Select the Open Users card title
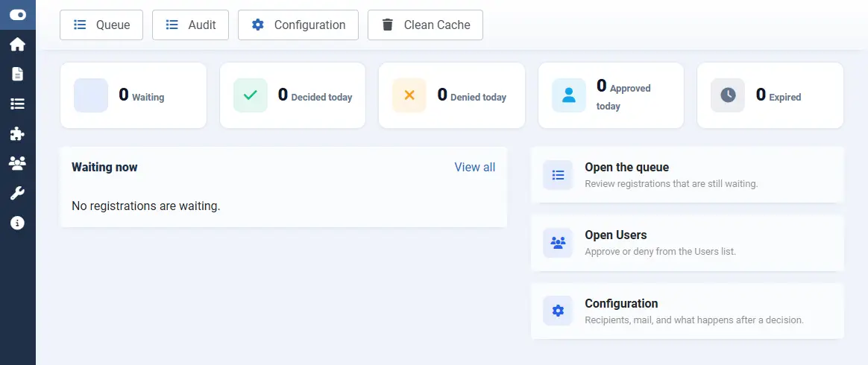 click(615, 235)
